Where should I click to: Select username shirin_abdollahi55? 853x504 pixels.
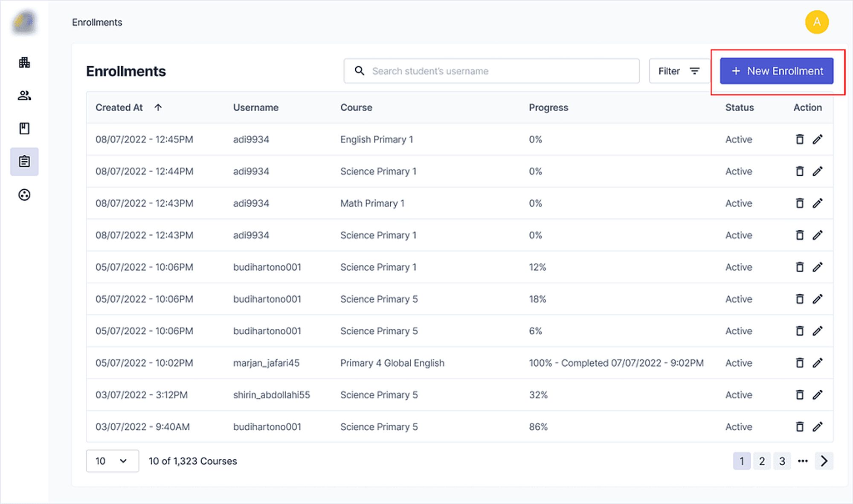(x=272, y=395)
